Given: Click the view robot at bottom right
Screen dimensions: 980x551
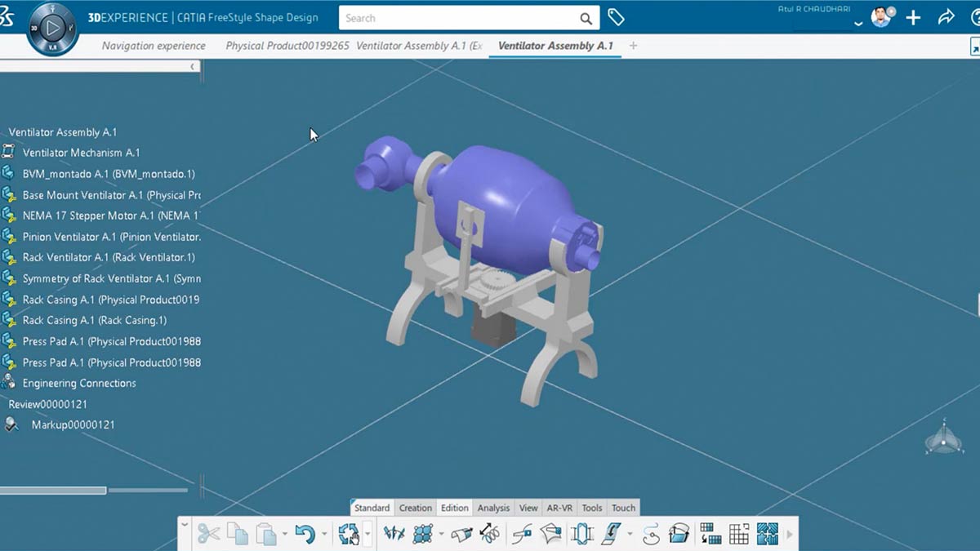Looking at the screenshot, I should 943,438.
